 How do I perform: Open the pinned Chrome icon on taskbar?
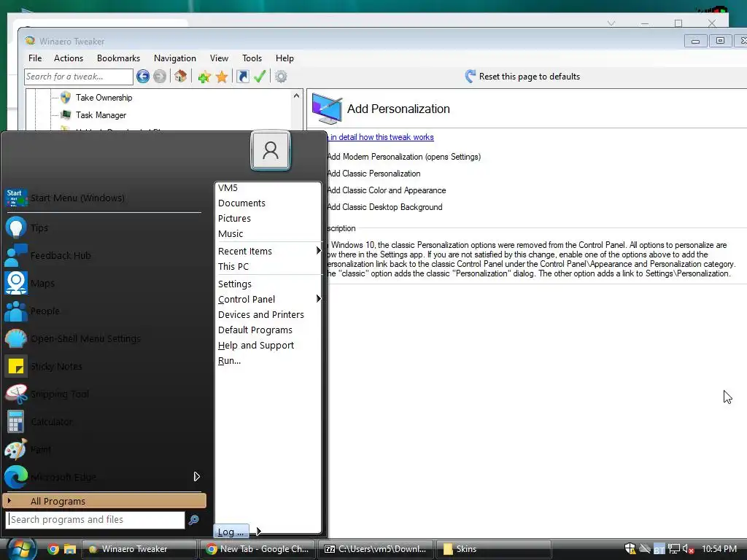(x=53, y=549)
